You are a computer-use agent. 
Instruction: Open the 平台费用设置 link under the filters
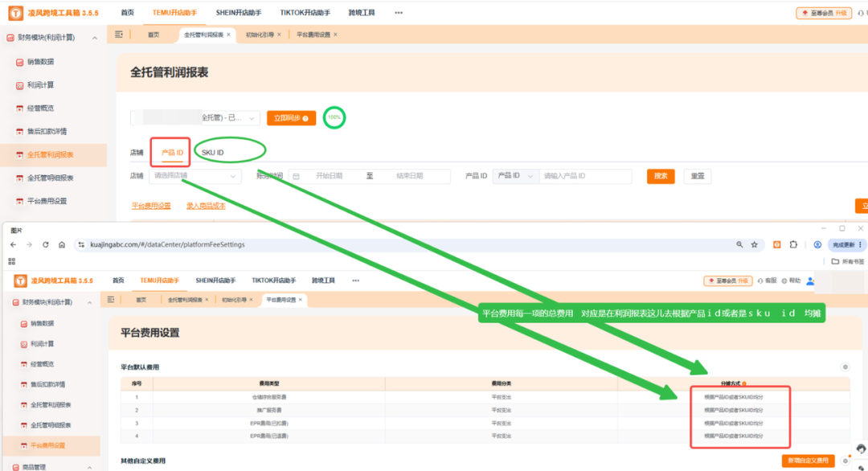[151, 206]
